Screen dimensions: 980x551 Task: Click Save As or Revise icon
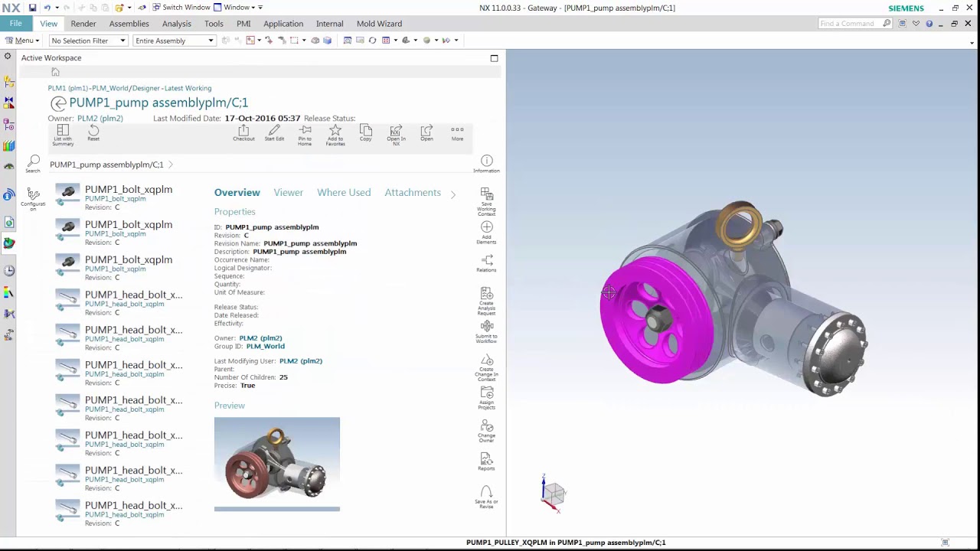coord(486,497)
